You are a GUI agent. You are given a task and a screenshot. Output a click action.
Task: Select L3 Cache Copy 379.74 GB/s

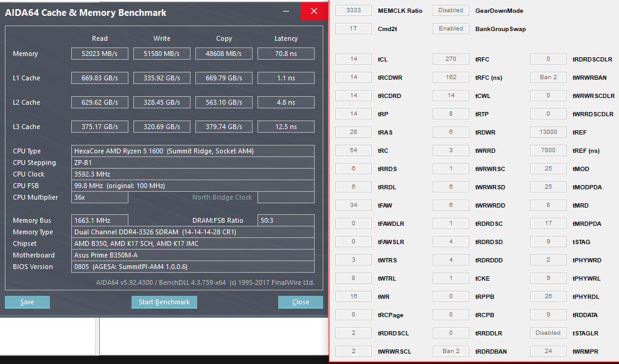click(224, 127)
